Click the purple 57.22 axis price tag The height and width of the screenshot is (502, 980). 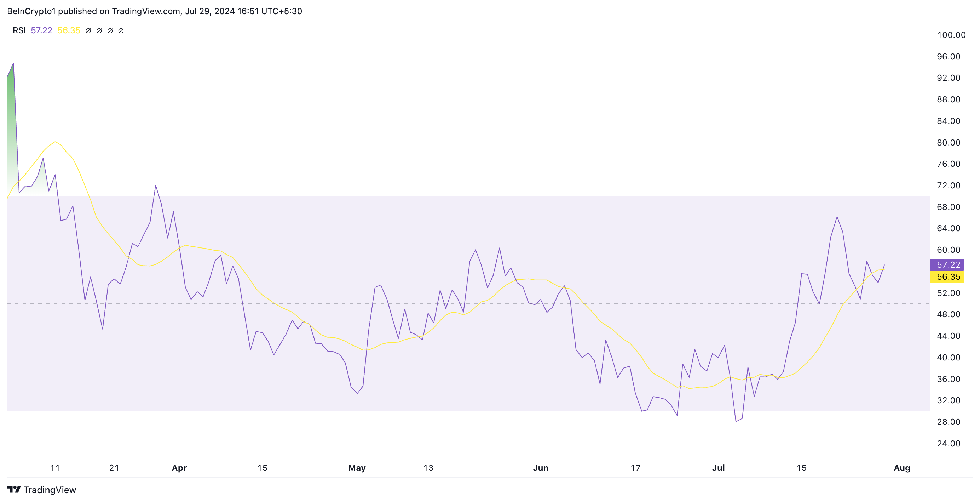948,264
